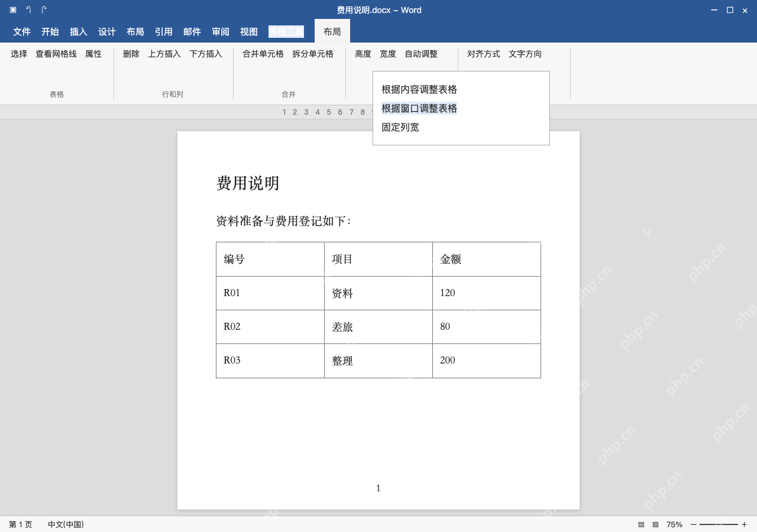The image size is (757, 532).
Task: Click the table cell containing R03
Action: (x=270, y=361)
